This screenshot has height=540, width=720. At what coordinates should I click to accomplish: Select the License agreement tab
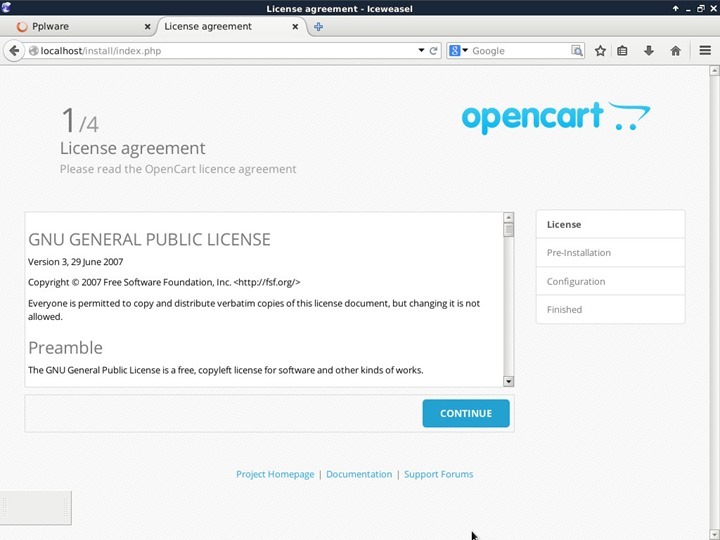click(x=232, y=27)
